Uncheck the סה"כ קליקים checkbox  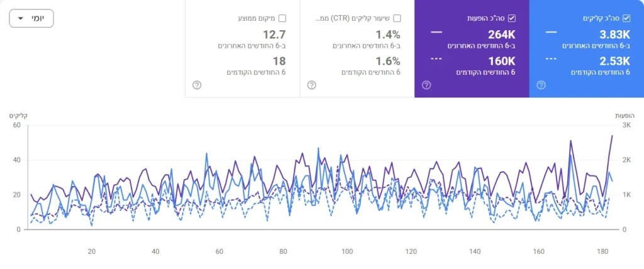tap(626, 18)
